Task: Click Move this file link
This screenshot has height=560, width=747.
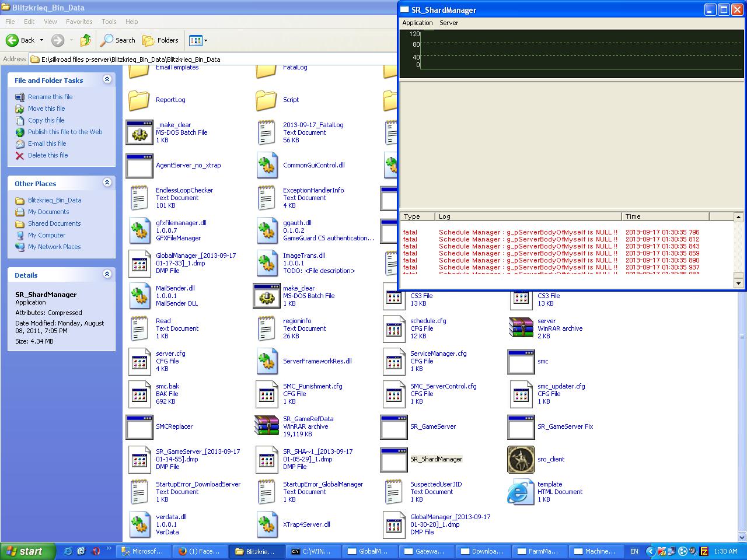Action: (47, 108)
